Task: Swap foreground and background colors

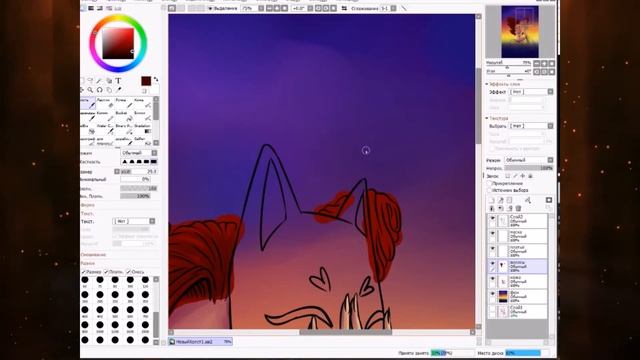Action: [156, 79]
